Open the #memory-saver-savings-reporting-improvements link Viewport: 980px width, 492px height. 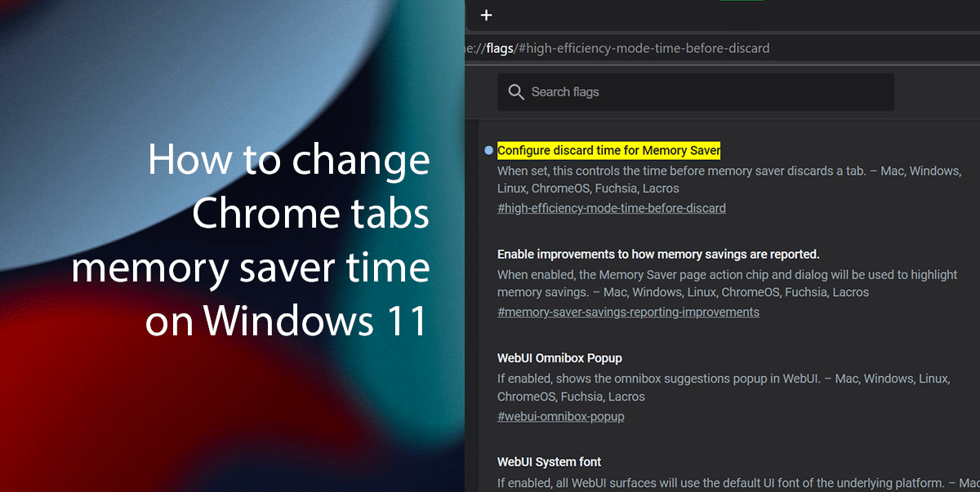coord(628,312)
